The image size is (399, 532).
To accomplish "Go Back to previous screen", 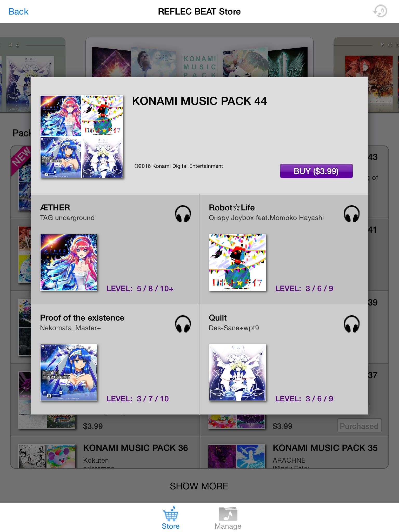I will 18,11.
